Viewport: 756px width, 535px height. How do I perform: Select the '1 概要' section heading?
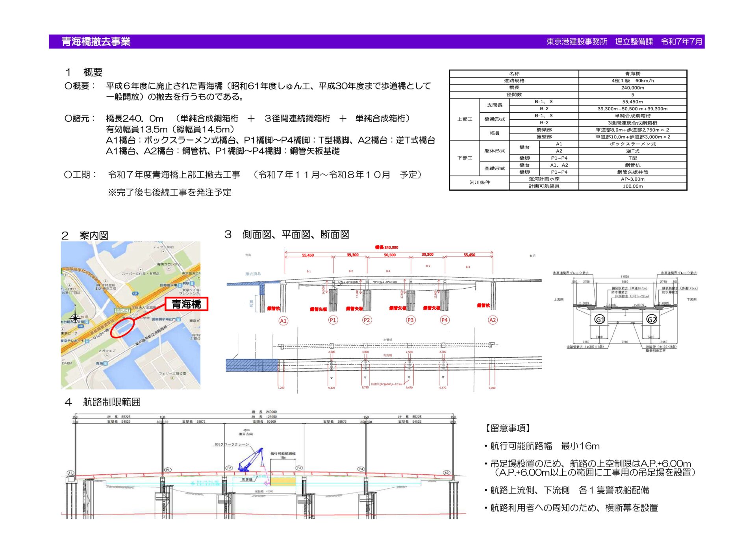click(84, 72)
